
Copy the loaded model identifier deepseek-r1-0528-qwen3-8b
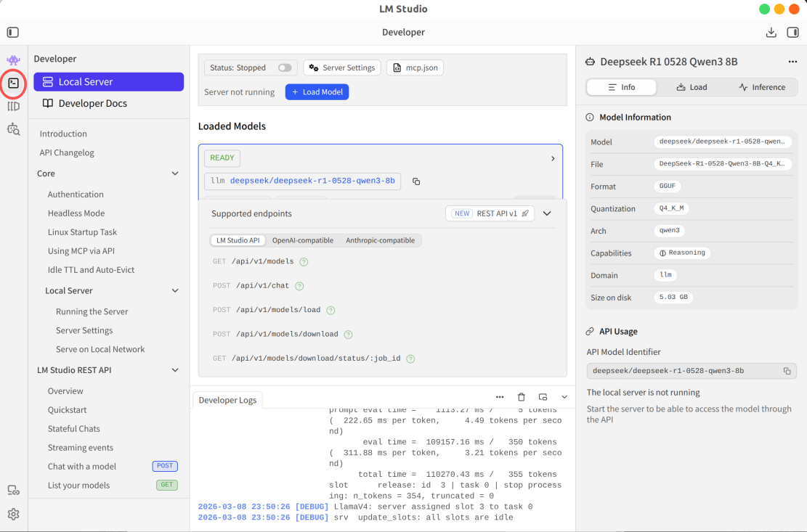coord(416,181)
